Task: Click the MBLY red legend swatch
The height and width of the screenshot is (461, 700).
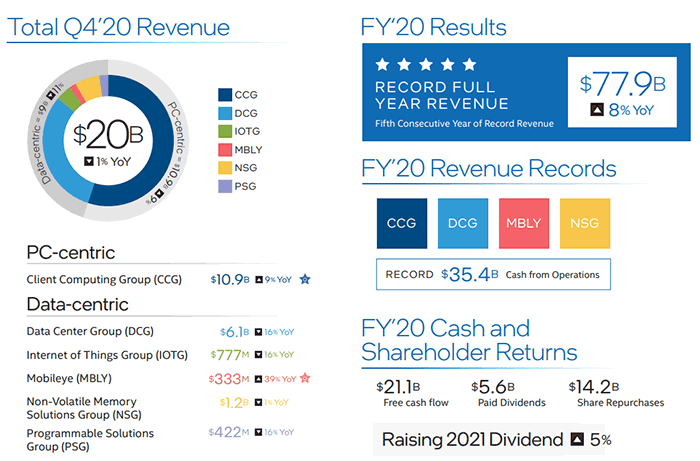Action: click(x=225, y=150)
